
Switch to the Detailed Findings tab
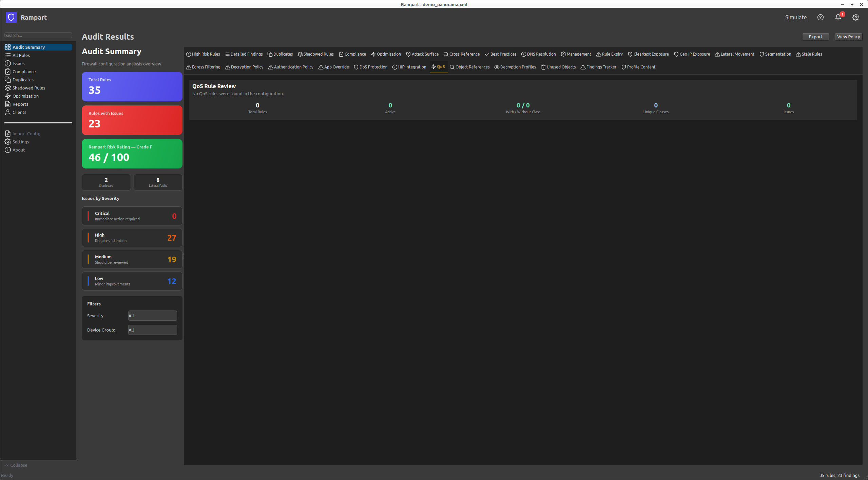(244, 54)
